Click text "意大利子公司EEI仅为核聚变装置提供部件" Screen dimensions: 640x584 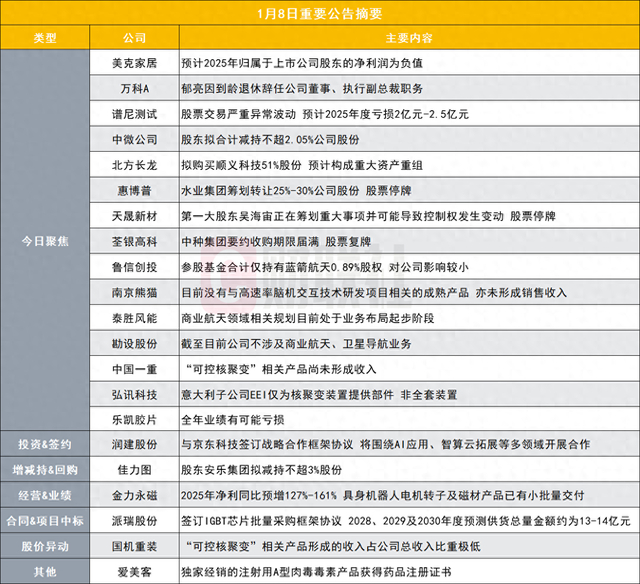(x=287, y=395)
